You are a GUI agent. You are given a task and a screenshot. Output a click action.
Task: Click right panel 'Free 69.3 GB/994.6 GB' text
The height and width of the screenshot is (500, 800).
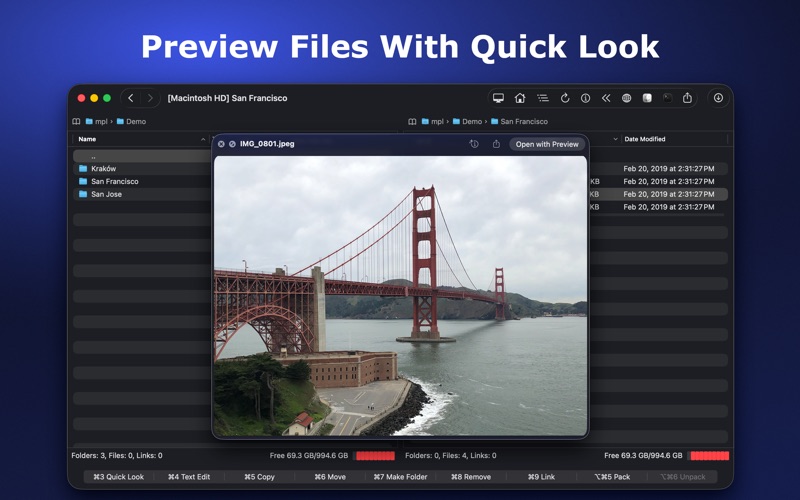(643, 456)
